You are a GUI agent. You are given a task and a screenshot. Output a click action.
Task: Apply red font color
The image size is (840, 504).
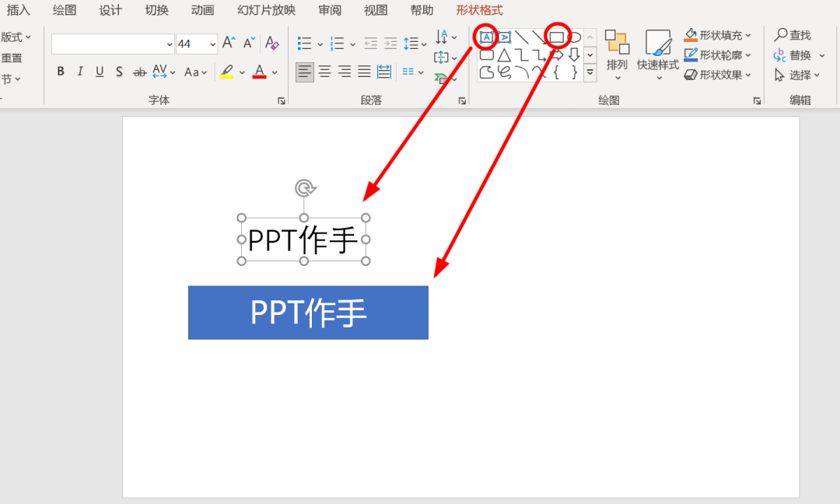tap(259, 72)
